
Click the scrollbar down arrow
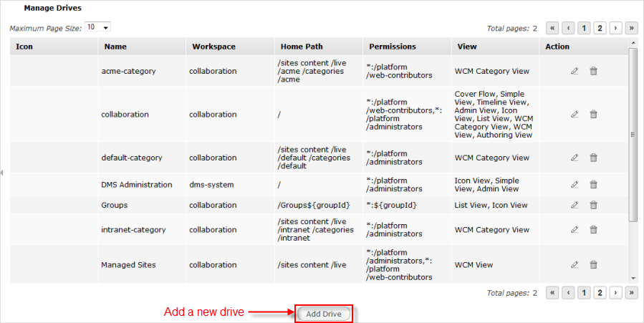click(633, 279)
